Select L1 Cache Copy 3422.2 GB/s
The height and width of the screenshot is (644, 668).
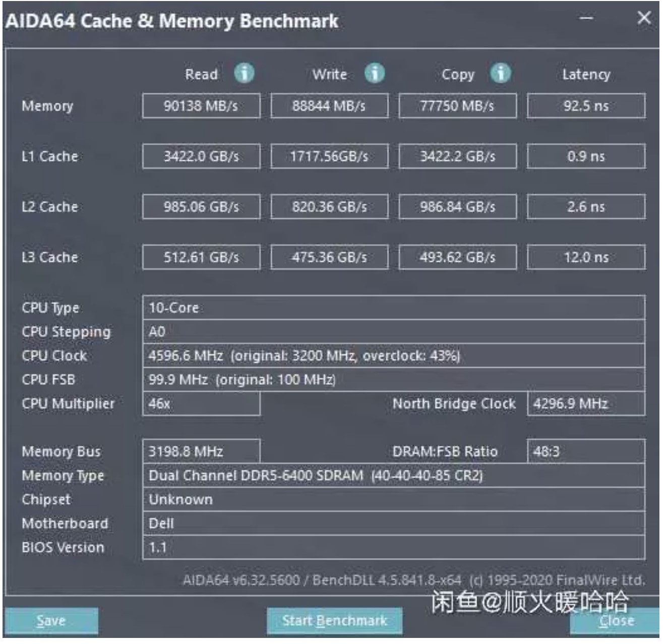pos(457,156)
